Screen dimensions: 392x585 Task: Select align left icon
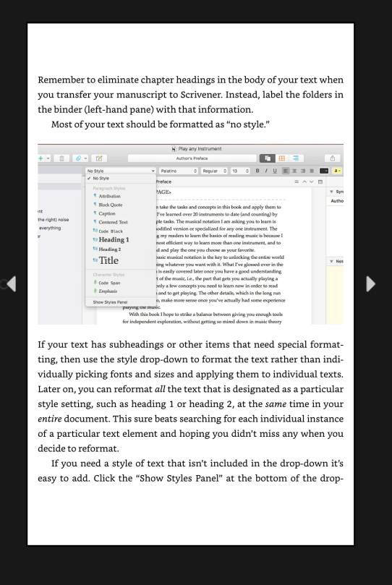[286, 171]
